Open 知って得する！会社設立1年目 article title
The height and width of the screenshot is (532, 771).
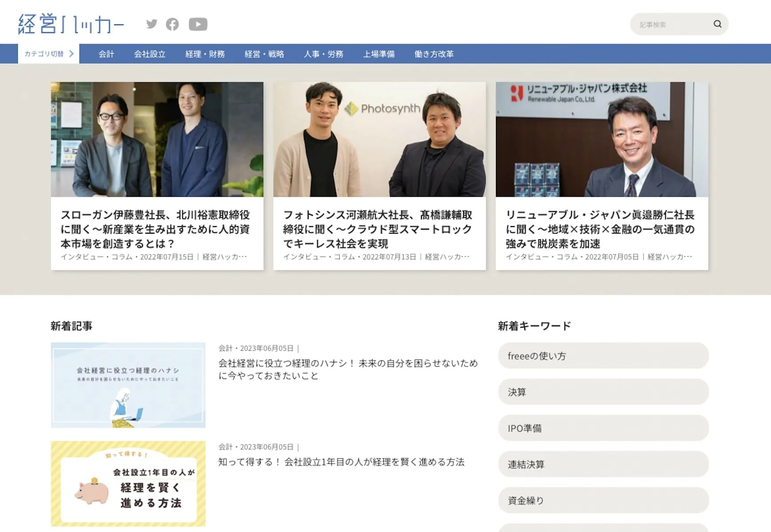[342, 462]
